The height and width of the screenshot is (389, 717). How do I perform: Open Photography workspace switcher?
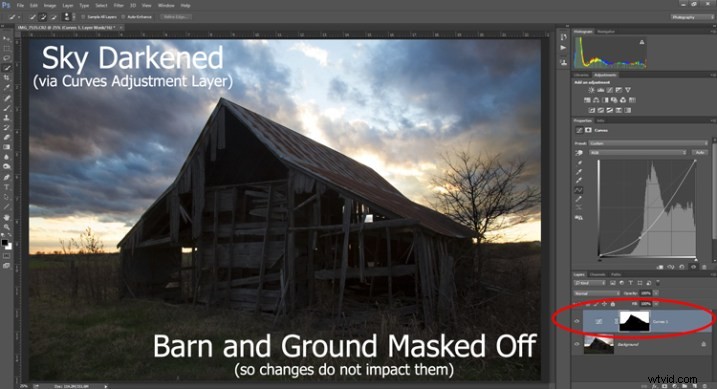[691, 17]
